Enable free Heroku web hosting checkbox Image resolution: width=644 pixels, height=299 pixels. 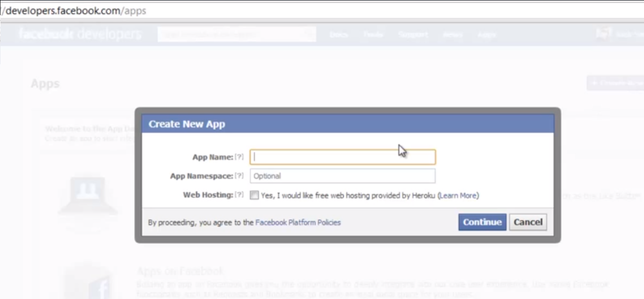pos(254,195)
